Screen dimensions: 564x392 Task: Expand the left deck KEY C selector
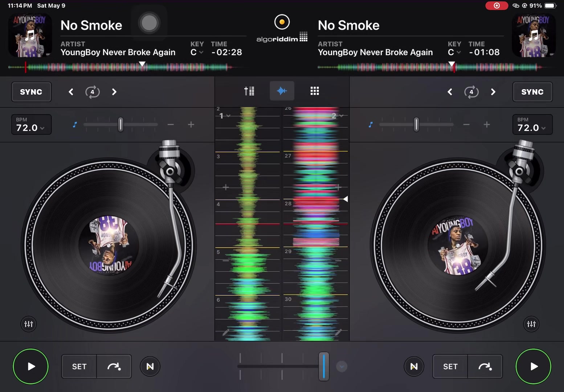[x=197, y=52]
